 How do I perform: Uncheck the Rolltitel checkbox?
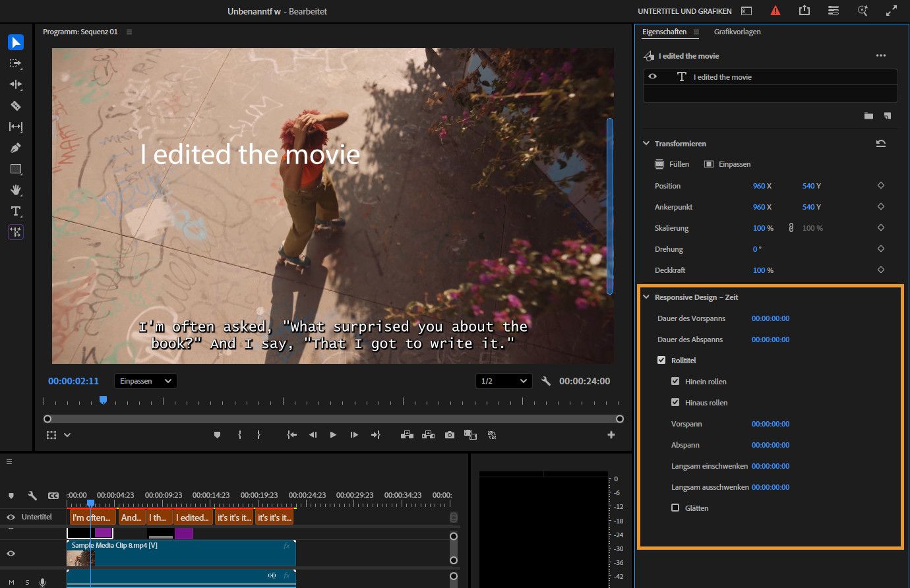click(x=661, y=361)
